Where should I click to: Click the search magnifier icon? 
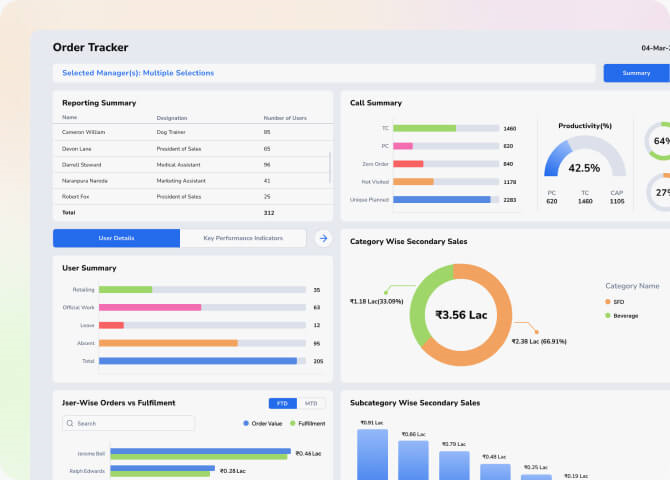tap(69, 423)
